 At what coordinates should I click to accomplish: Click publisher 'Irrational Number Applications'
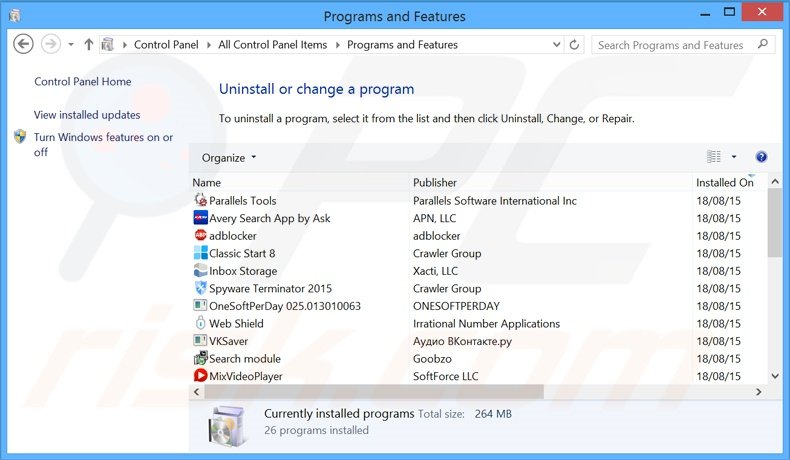[486, 323]
